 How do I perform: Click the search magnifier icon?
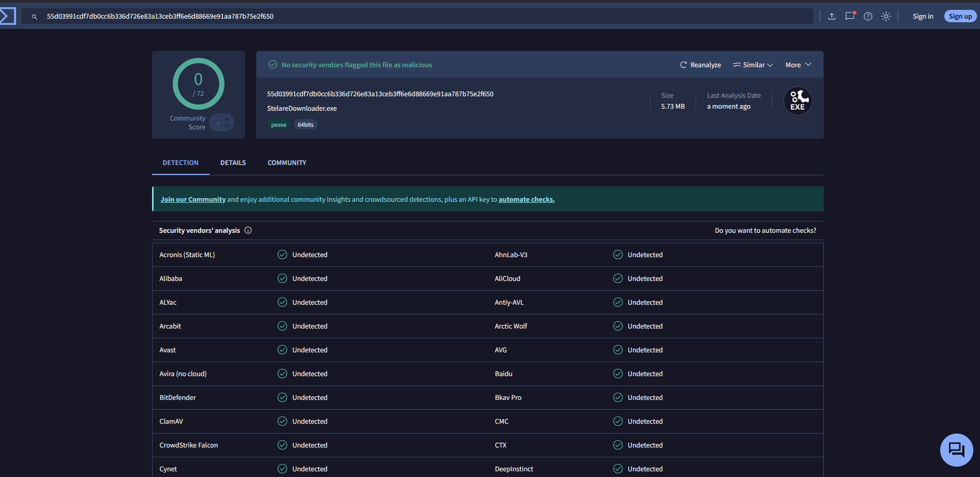(x=35, y=17)
